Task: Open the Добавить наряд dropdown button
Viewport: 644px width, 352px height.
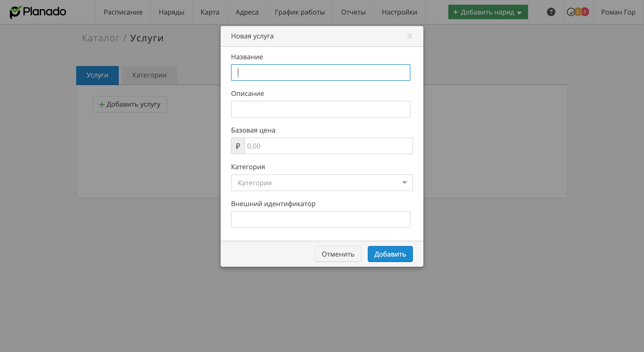Action: coord(488,12)
